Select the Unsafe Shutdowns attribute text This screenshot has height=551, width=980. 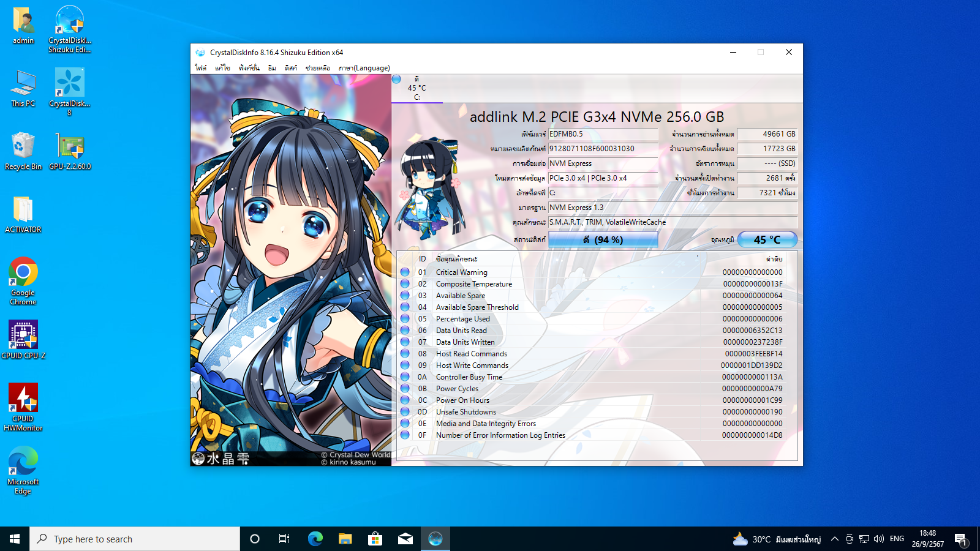[x=466, y=412]
